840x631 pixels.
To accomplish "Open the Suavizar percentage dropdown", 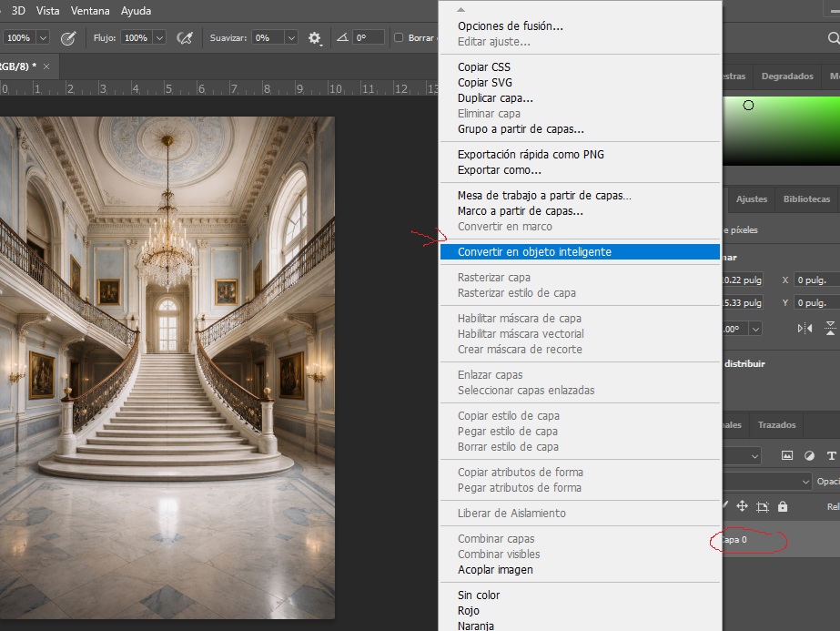I will click(x=291, y=38).
